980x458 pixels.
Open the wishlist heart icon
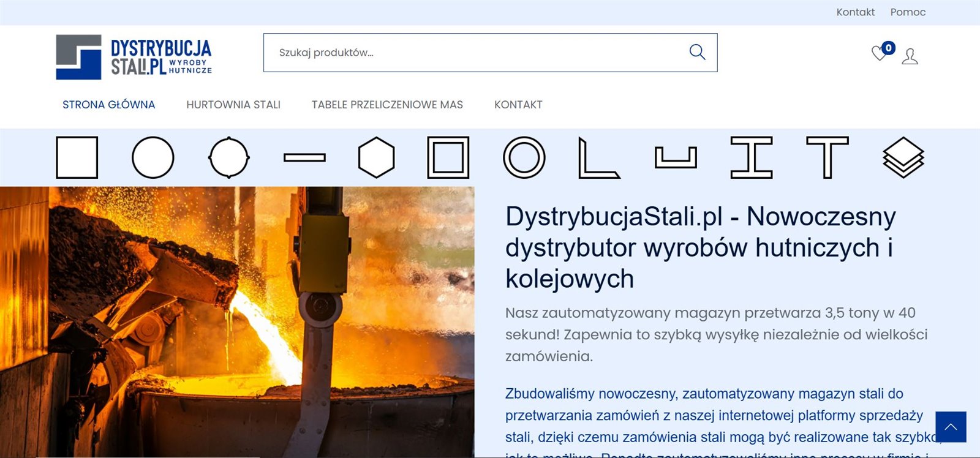pyautogui.click(x=880, y=54)
